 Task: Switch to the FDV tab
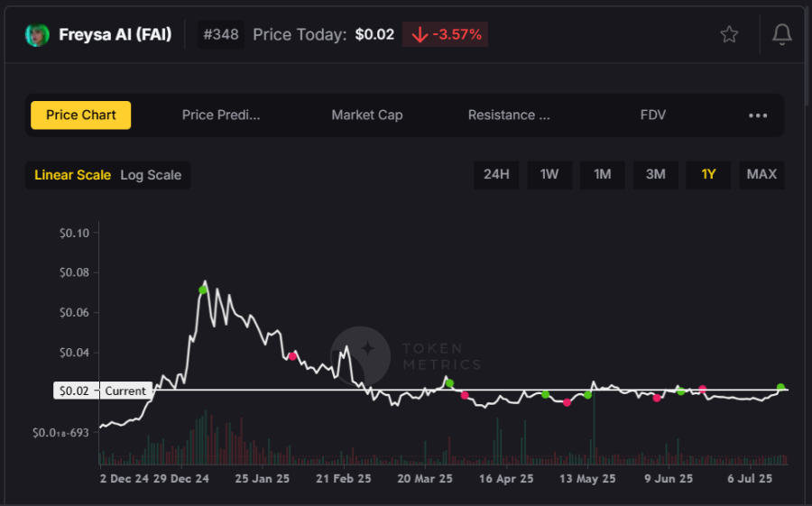click(x=653, y=115)
